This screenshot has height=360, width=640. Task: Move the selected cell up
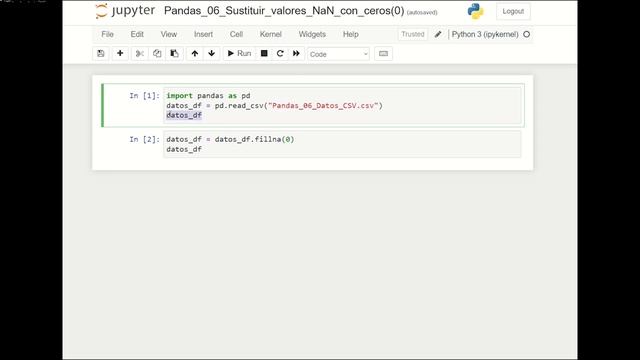tap(195, 53)
